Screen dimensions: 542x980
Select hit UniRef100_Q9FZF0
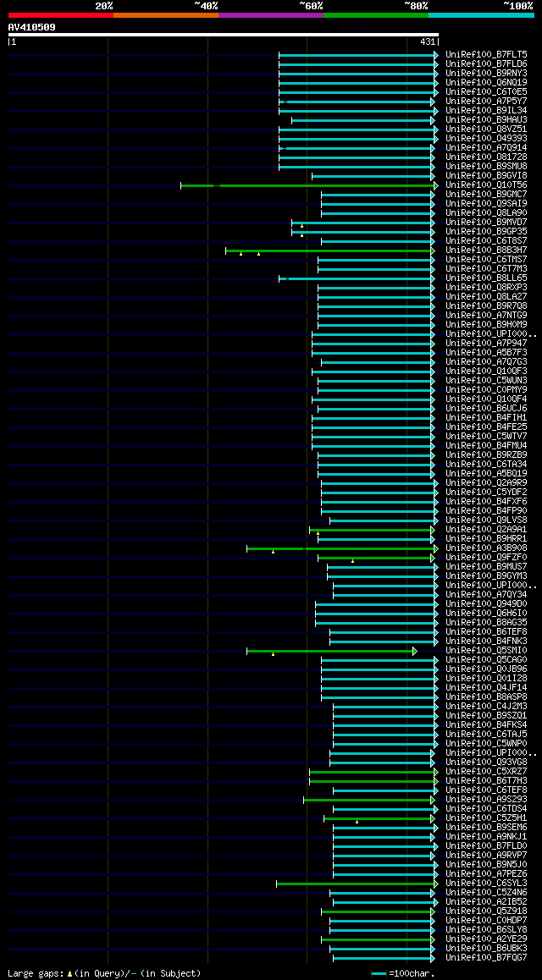click(486, 558)
